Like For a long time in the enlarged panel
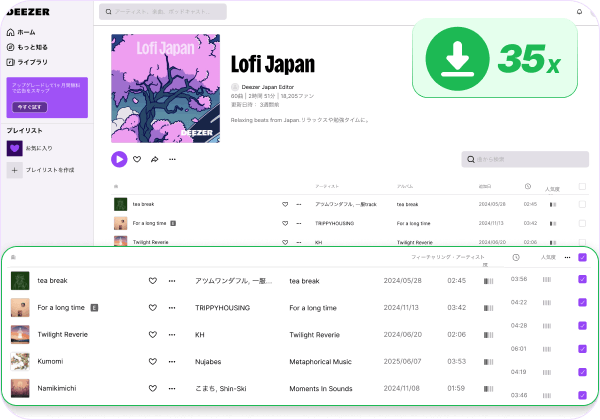The image size is (600, 420). coord(153,308)
